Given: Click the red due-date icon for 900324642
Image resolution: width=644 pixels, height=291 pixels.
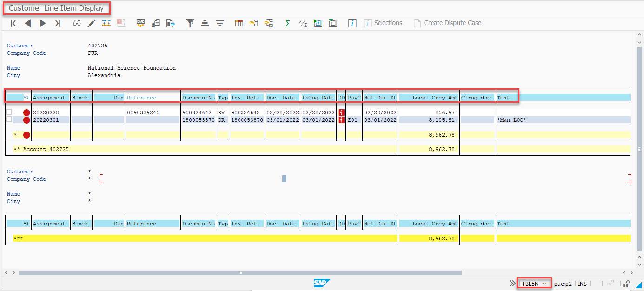Looking at the screenshot, I should tap(342, 112).
